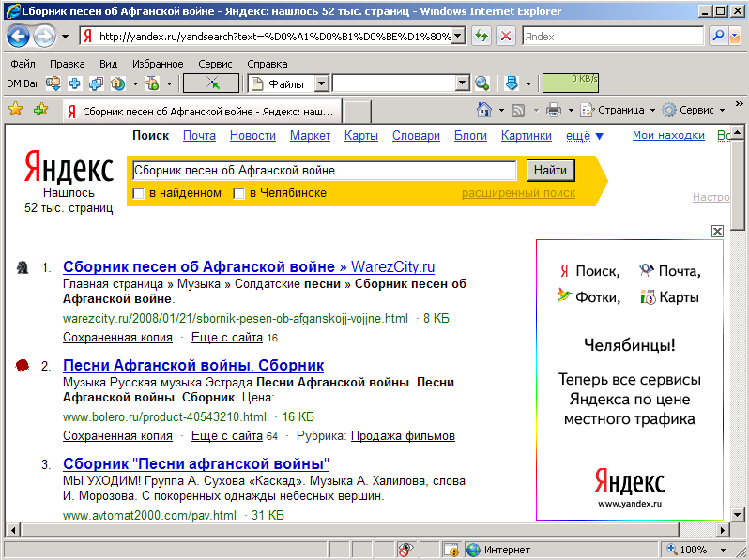Click the Internet zone globe in the status bar

tap(473, 550)
